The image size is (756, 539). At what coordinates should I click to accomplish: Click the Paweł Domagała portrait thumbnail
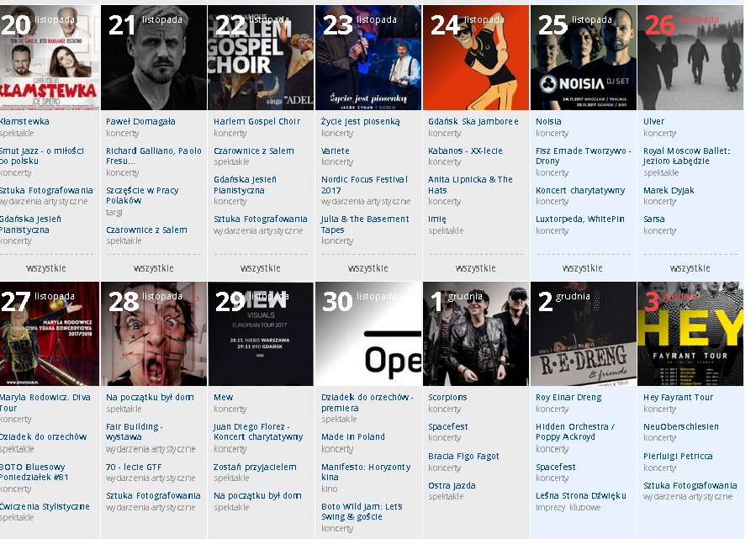(154, 58)
